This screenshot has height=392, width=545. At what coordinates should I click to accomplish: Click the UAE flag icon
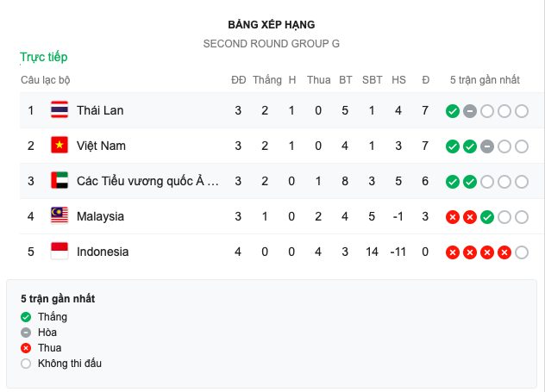(x=60, y=181)
